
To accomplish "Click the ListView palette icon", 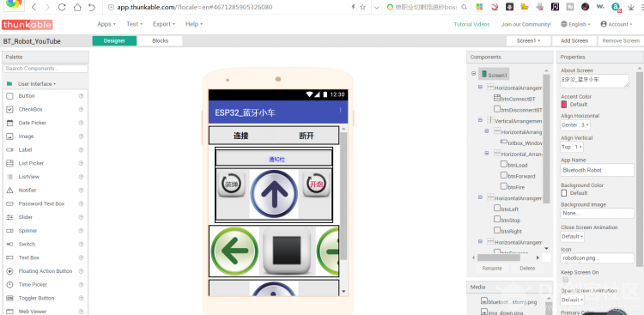I will [x=9, y=177].
